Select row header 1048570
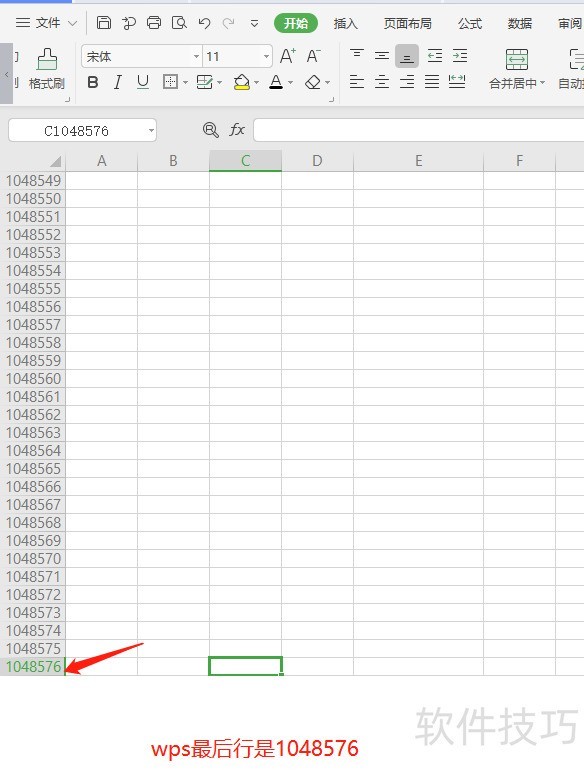Image resolution: width=584 pixels, height=770 pixels. coord(33,559)
